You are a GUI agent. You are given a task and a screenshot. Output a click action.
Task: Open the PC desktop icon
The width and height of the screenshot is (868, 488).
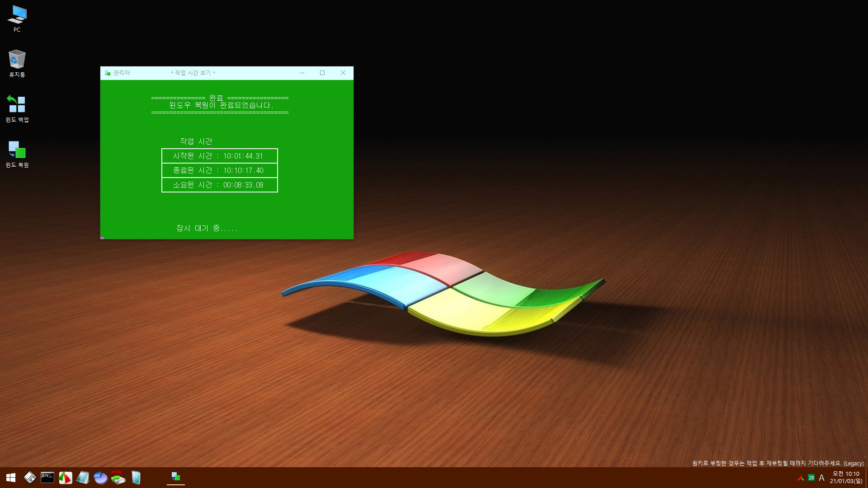point(17,19)
